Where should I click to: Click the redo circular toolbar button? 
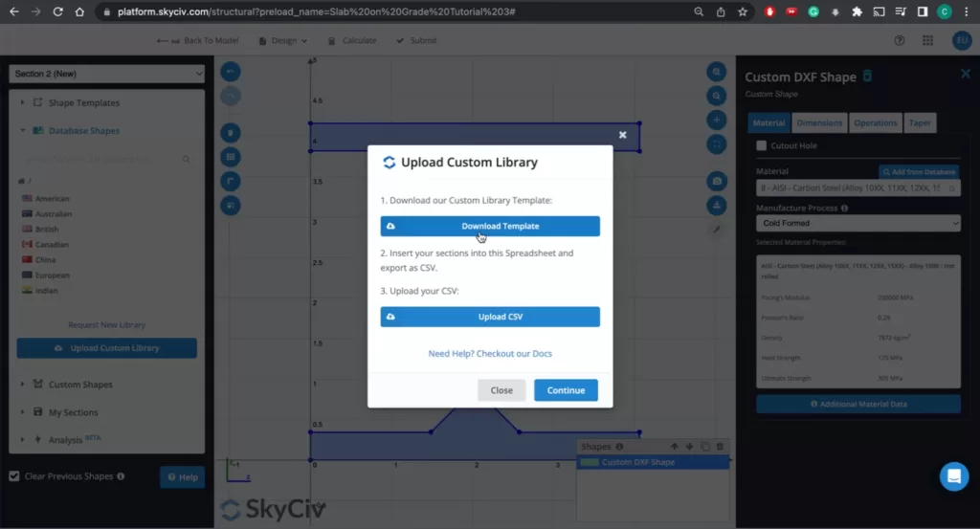(231, 97)
